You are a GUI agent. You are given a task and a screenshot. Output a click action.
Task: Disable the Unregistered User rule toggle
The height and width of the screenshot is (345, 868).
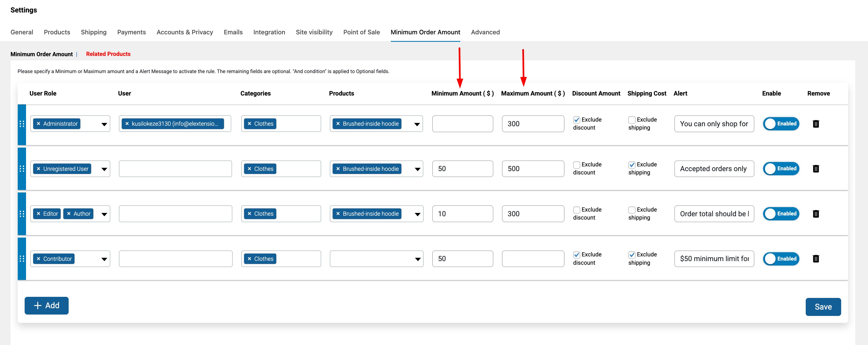coord(781,168)
